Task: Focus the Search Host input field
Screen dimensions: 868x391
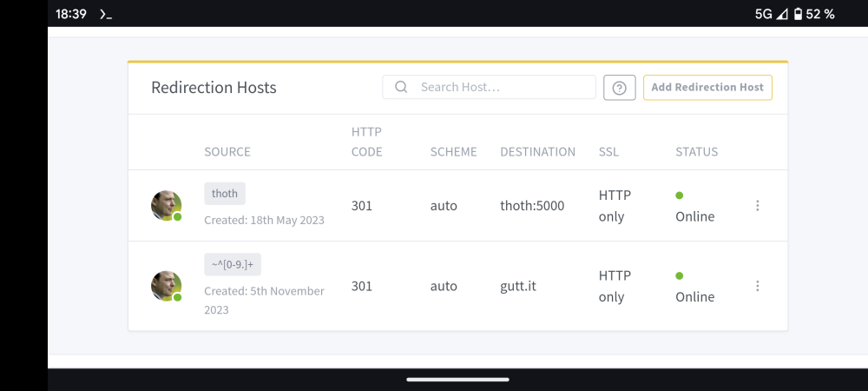Action: click(x=489, y=87)
